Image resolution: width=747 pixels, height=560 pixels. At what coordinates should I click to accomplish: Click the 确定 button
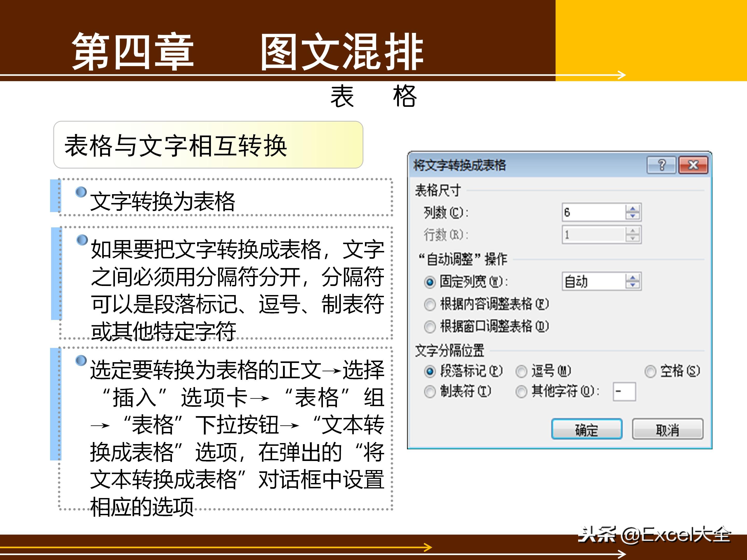coord(587,429)
